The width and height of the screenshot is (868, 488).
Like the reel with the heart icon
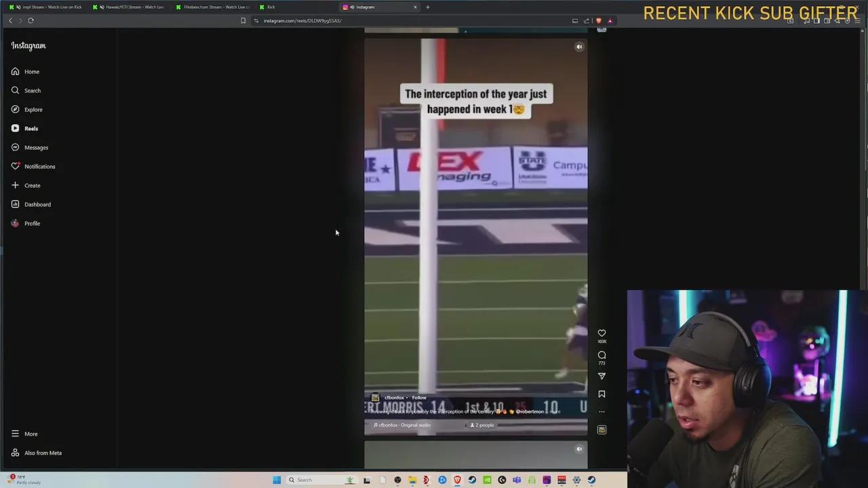601,333
